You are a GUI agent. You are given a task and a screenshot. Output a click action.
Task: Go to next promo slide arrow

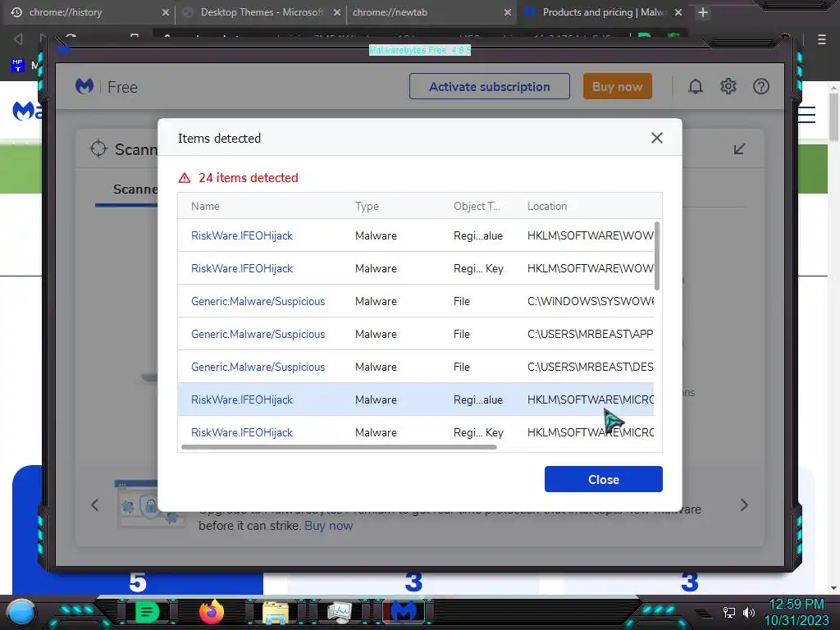[x=744, y=504]
